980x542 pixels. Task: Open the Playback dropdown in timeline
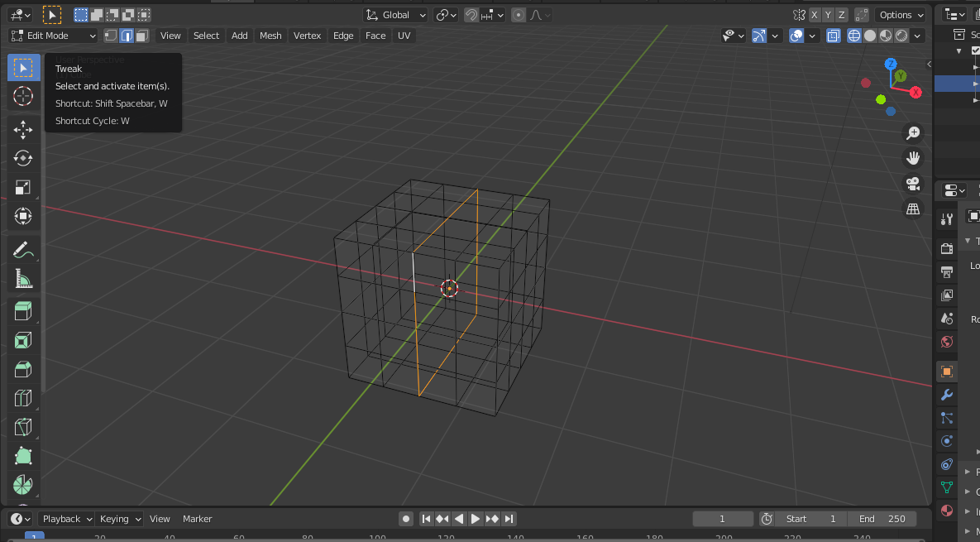[x=67, y=519]
